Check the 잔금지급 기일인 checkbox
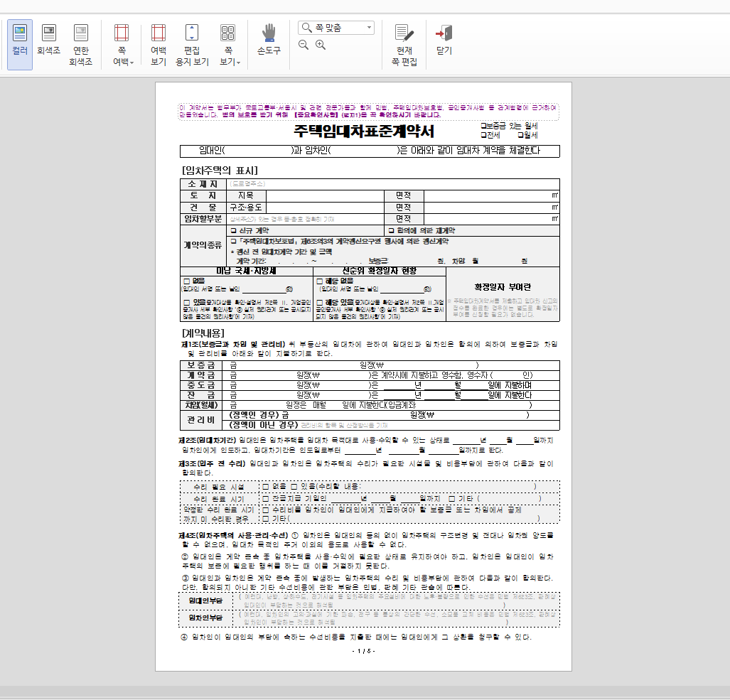Viewport: 730px width, 700px height. 265,498
